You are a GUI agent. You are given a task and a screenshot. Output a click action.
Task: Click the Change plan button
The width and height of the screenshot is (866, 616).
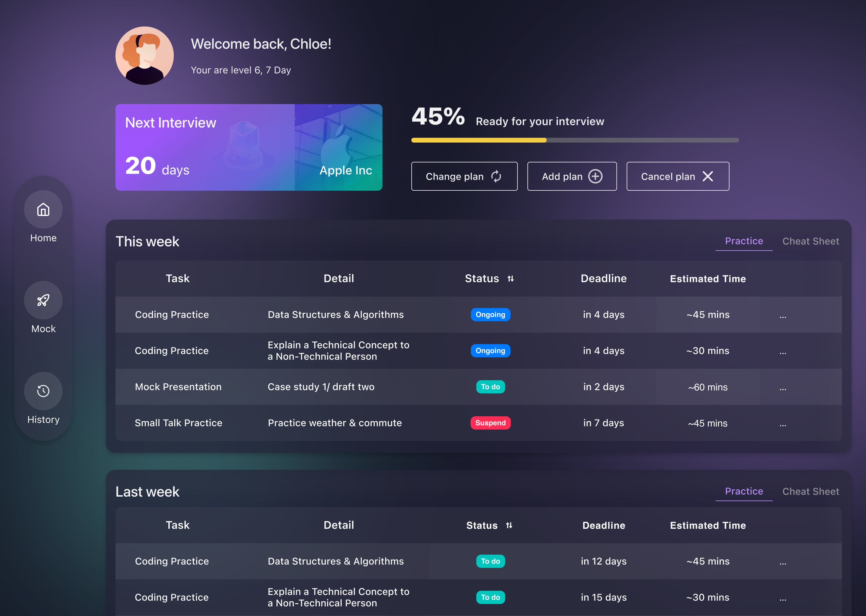(465, 176)
